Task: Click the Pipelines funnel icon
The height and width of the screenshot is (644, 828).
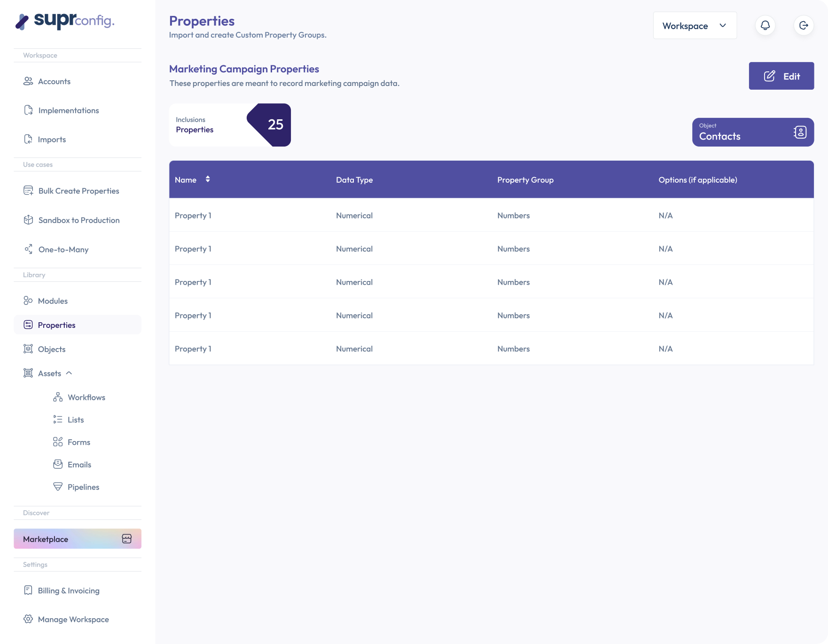Action: click(x=58, y=487)
